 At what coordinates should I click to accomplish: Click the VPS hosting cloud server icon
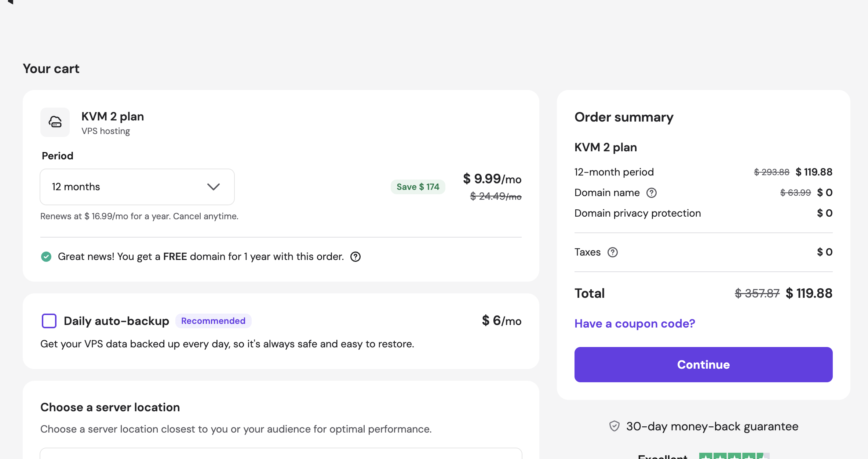[x=55, y=122]
